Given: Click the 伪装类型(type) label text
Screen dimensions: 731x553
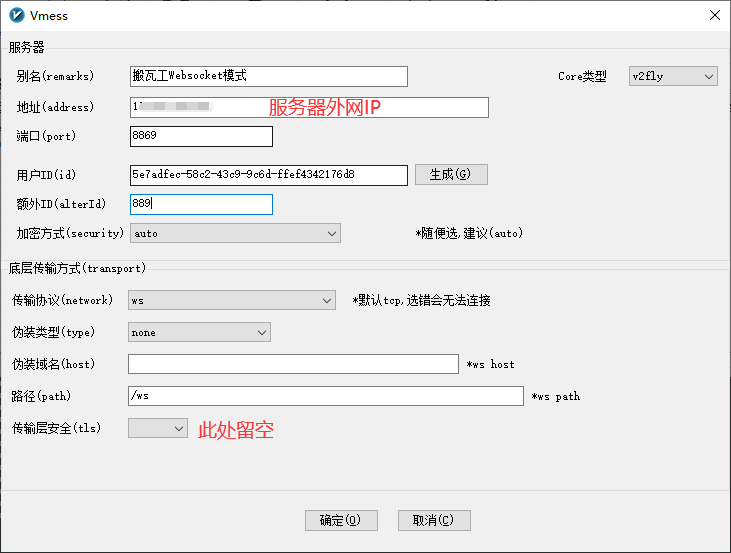Looking at the screenshot, I should pyautogui.click(x=53, y=332).
